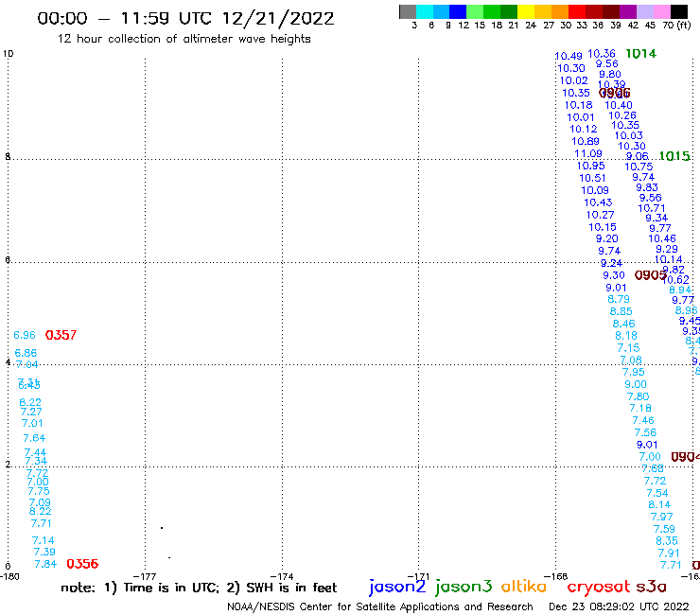Click the wave height value 7.95

634,373
